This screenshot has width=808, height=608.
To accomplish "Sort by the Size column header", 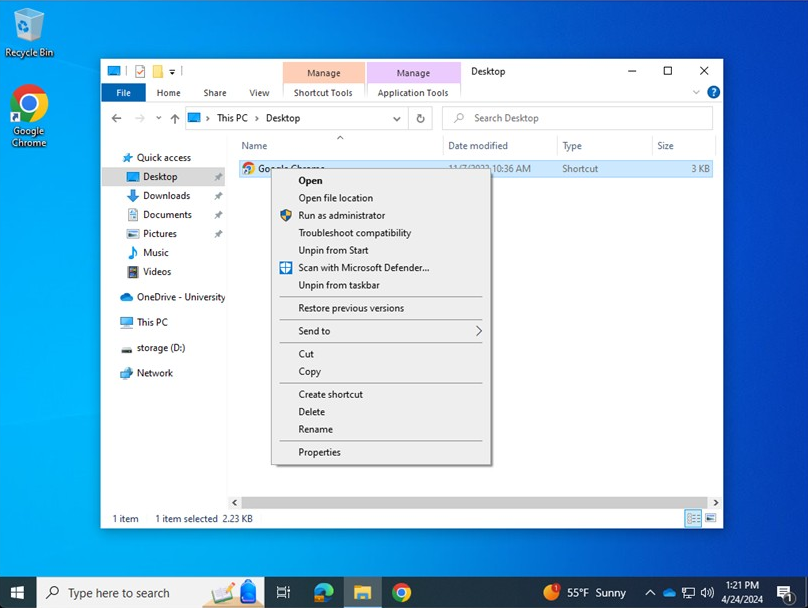I will 684,146.
